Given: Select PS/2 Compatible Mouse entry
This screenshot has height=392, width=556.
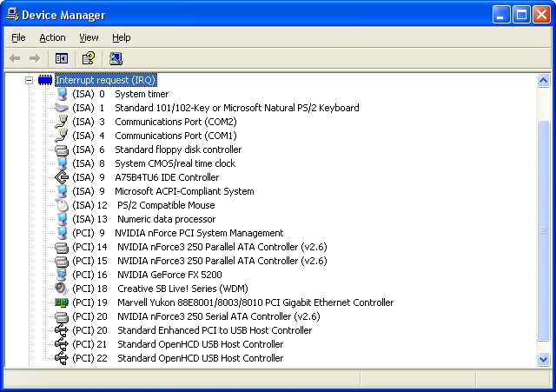Looking at the screenshot, I should click(x=143, y=205).
